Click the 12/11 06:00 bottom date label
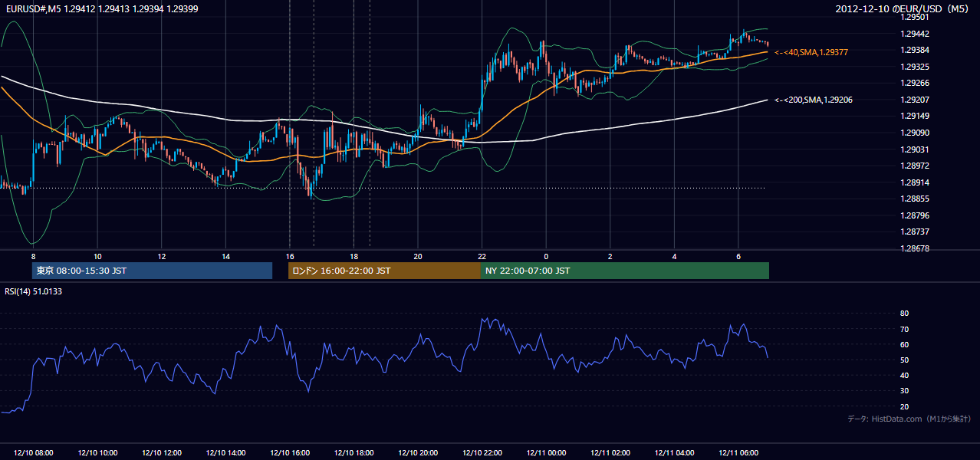This screenshot has width=980, height=460. (738, 453)
